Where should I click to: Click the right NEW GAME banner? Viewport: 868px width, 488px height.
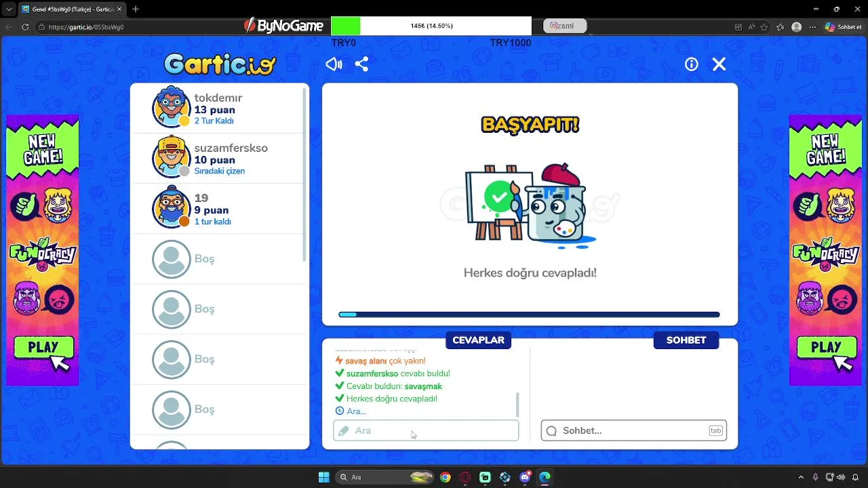point(825,150)
